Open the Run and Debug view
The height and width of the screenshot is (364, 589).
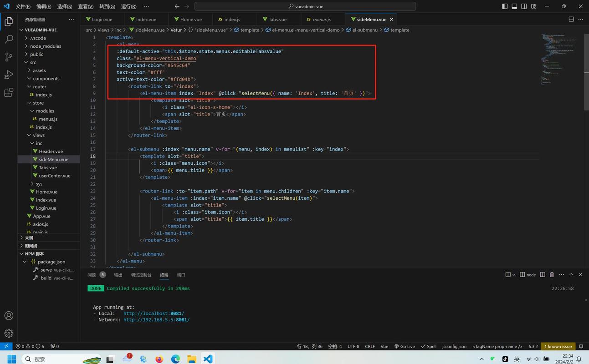tap(9, 75)
